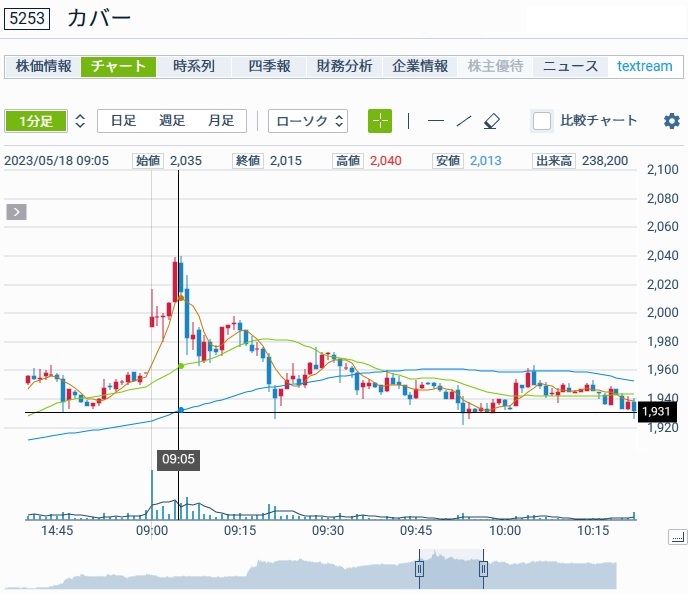Open minute interval stepper next to 1分足
688x594 pixels.
click(80, 121)
